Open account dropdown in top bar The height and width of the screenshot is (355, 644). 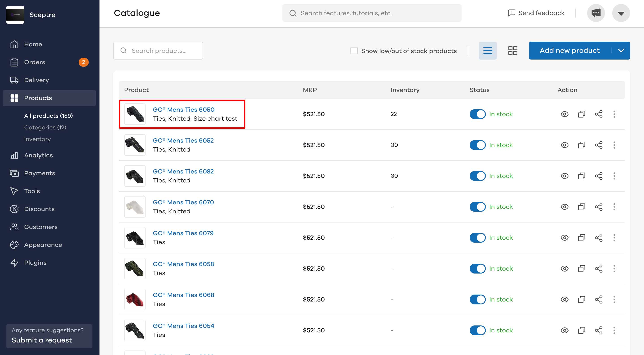click(621, 13)
